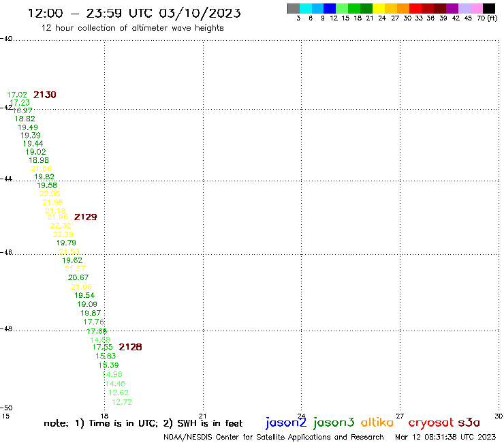Select the value 19.49
Screen dimensions: 504x443
pyautogui.click(x=28, y=127)
